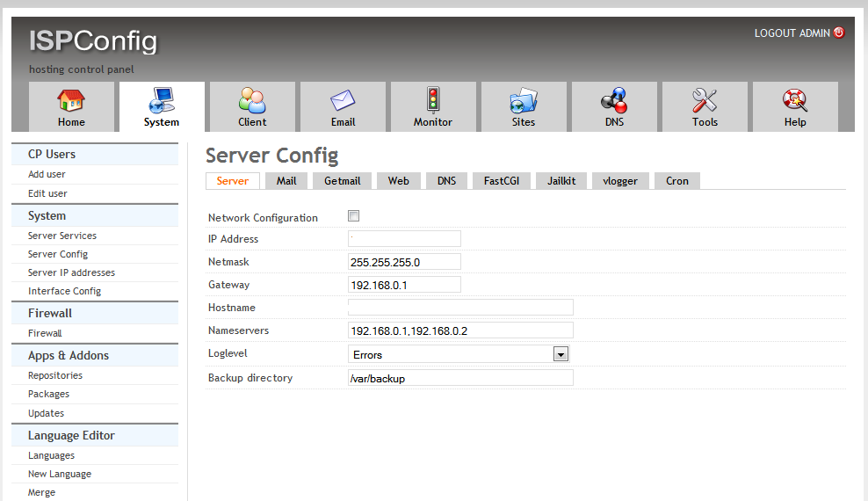Select the Tools wrench icon
Image resolution: width=868 pixels, height=501 pixels.
pos(705,100)
